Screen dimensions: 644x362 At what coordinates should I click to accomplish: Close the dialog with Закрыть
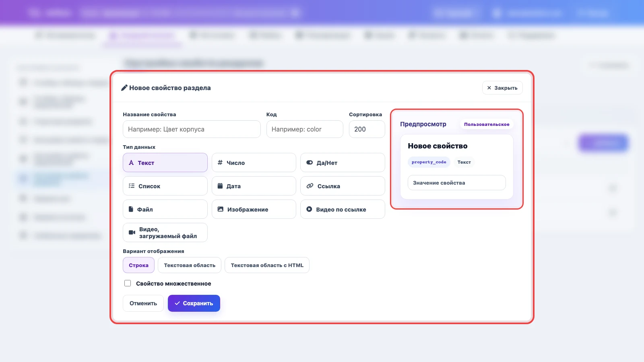pos(502,88)
